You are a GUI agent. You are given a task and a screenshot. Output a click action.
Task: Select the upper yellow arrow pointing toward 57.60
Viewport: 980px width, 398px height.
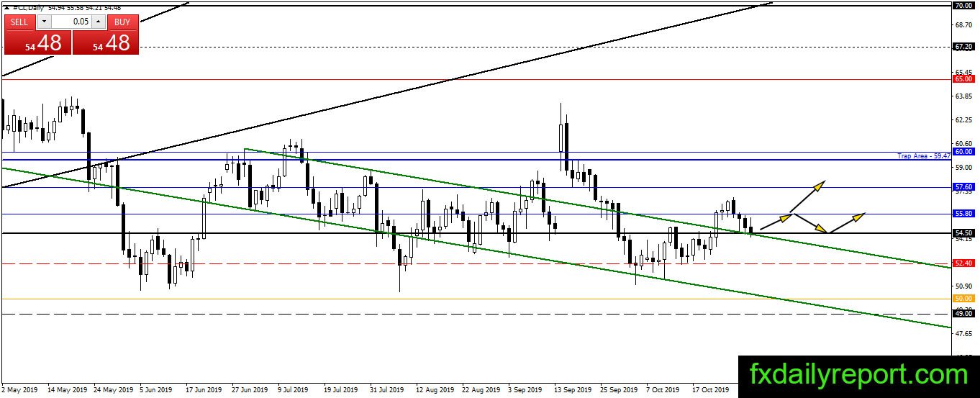(x=808, y=196)
